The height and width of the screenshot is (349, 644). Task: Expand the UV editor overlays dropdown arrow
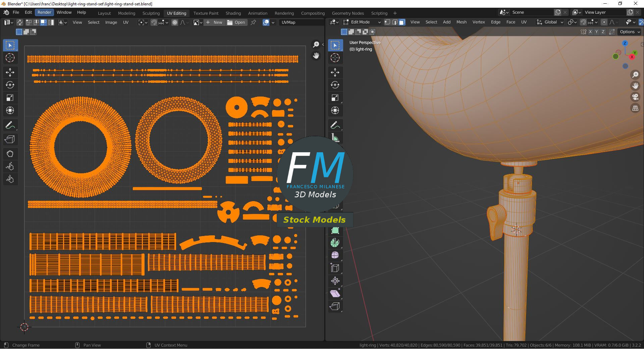click(273, 22)
